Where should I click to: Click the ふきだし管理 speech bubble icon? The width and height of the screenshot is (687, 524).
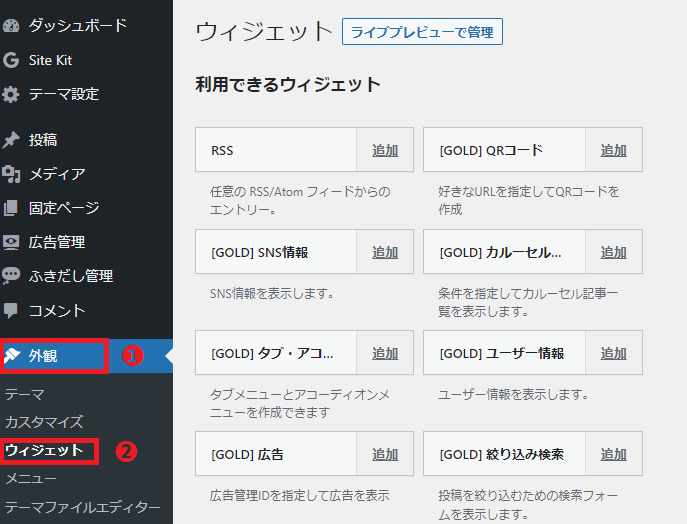(x=11, y=276)
